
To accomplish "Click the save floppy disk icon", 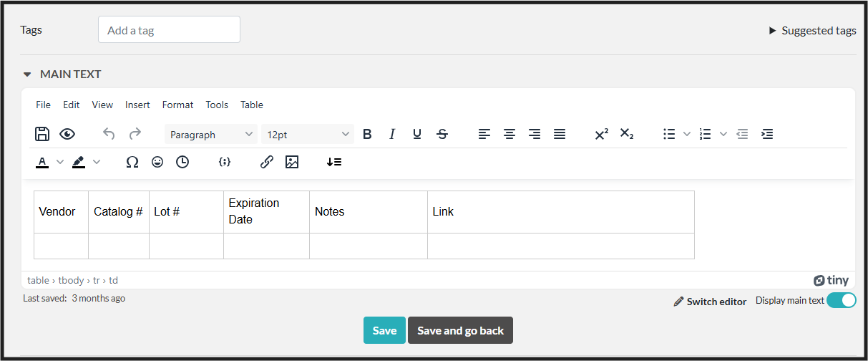I will pyautogui.click(x=42, y=134).
